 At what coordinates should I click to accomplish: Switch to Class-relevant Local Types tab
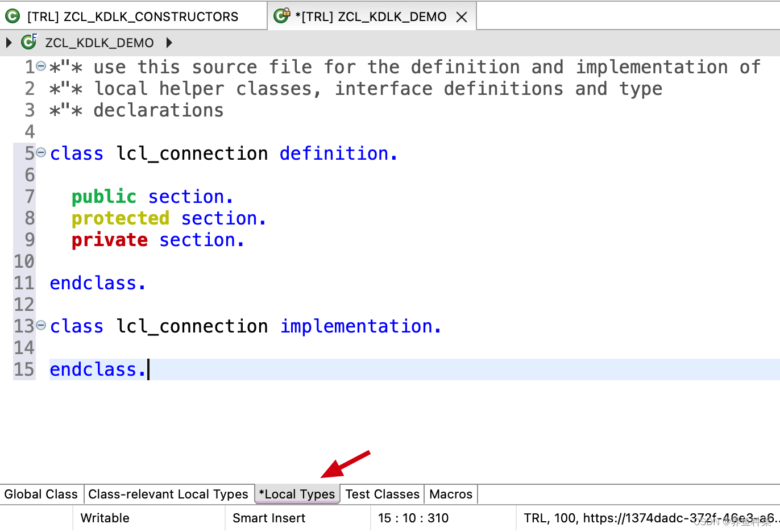click(x=169, y=494)
